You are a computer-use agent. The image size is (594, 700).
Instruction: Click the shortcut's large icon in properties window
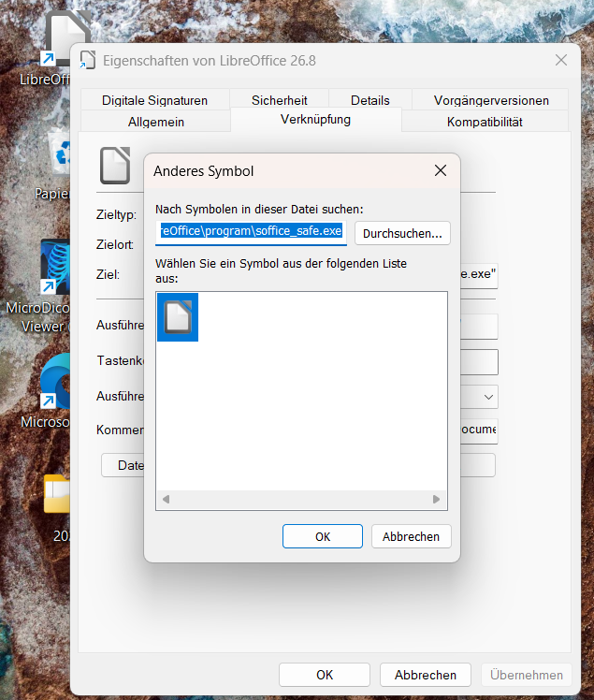(115, 166)
